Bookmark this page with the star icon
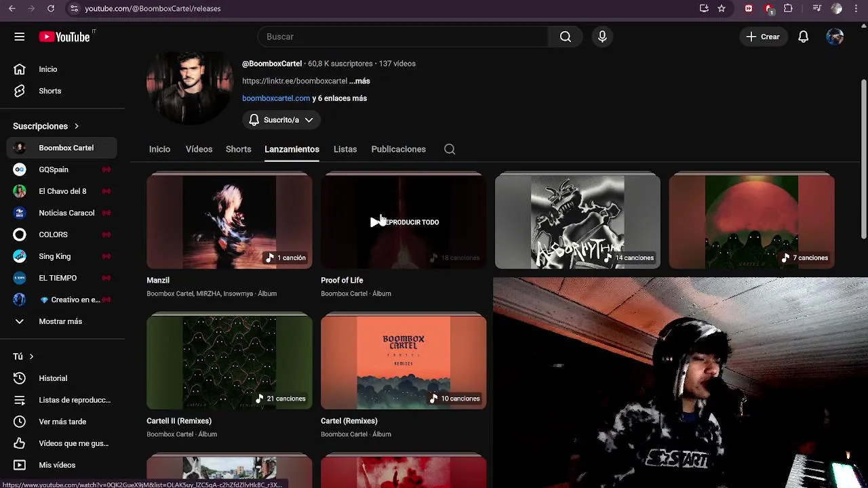The height and width of the screenshot is (488, 868). [x=722, y=8]
